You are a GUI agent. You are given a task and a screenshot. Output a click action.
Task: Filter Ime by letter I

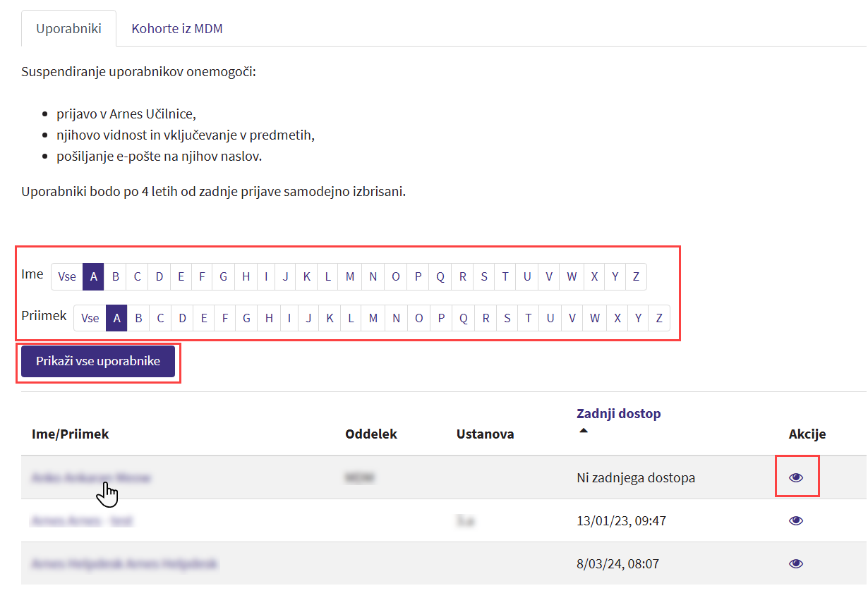click(x=266, y=276)
